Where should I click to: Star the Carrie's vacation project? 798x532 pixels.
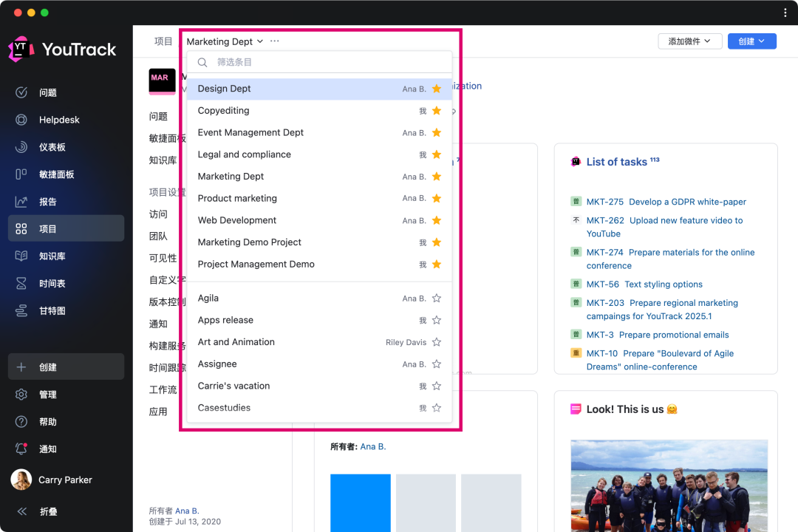point(437,386)
